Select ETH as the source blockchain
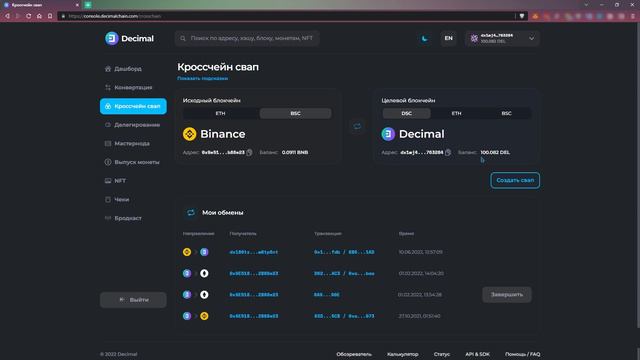Image resolution: width=640 pixels, height=360 pixels. (220, 113)
